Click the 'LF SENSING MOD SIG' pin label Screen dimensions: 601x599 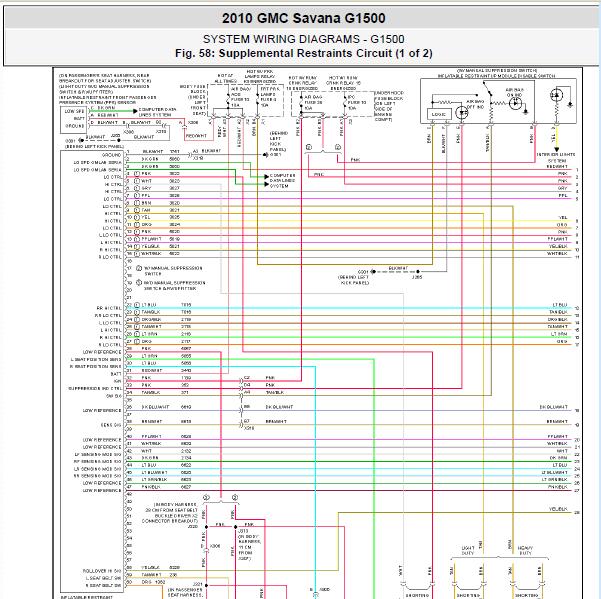tap(98, 454)
